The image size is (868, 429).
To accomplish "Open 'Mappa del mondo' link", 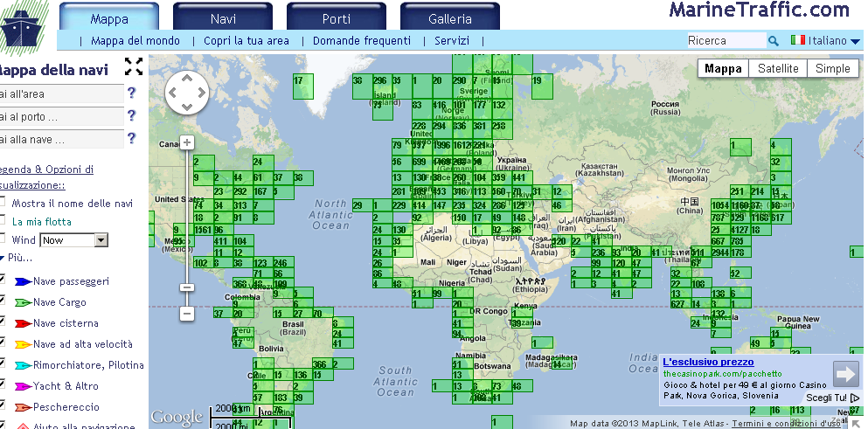I will coord(135,40).
